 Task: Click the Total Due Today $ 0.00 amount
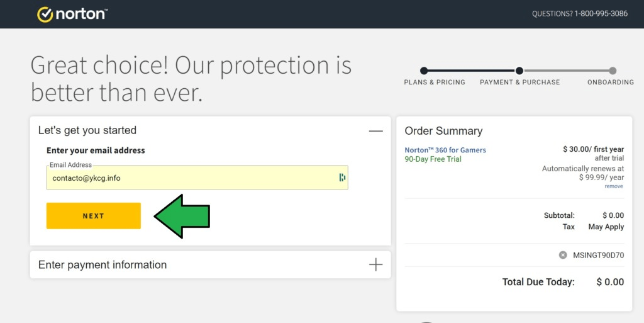click(610, 282)
